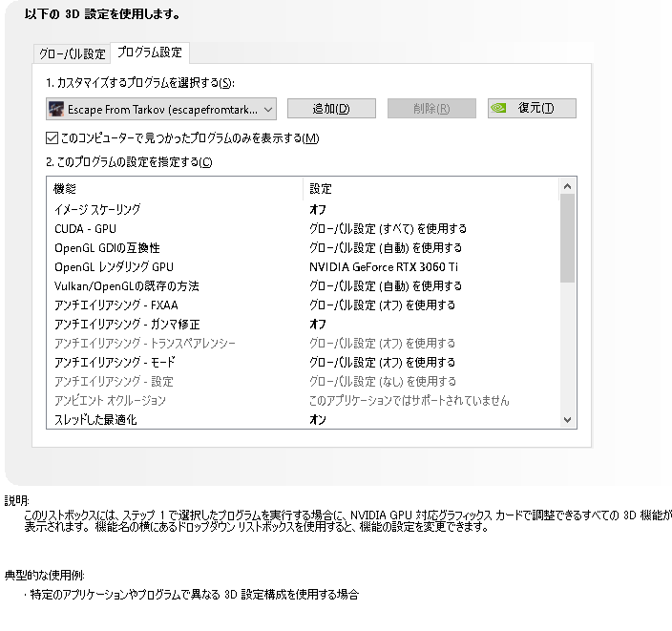Click the NVIDIA logo on 復元 button
Viewport: 672px width, 631px height.
499,108
